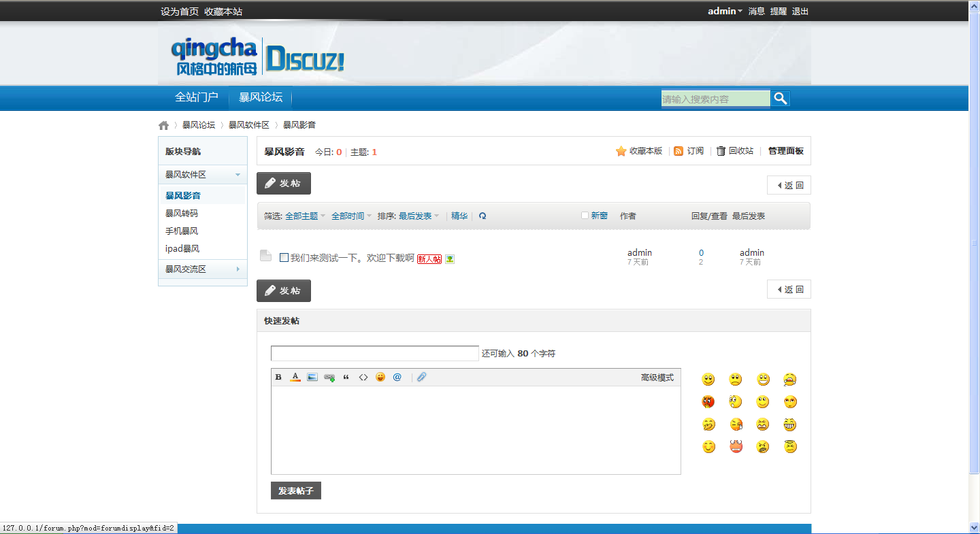The width and height of the screenshot is (980, 534).
Task: Click the 发帖 button above the thread list
Action: point(284,184)
